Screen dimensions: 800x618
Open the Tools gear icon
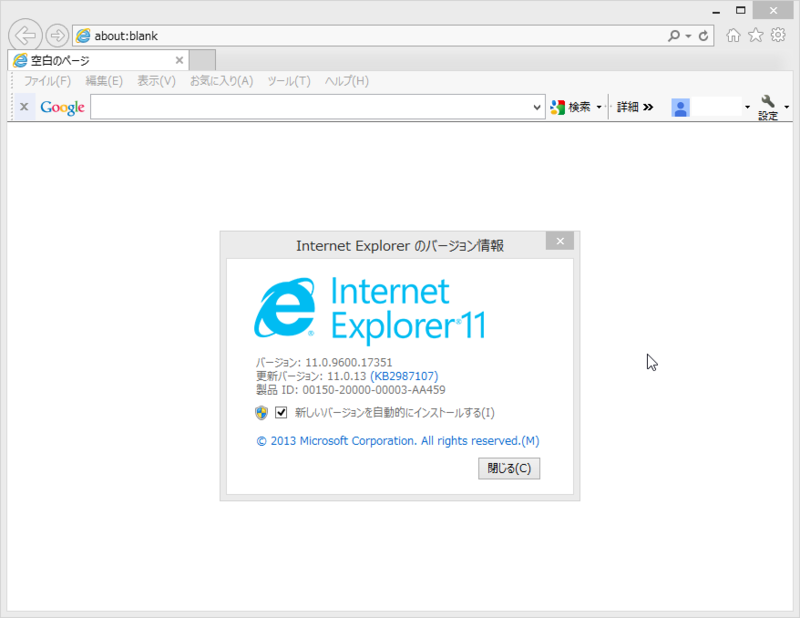778,35
